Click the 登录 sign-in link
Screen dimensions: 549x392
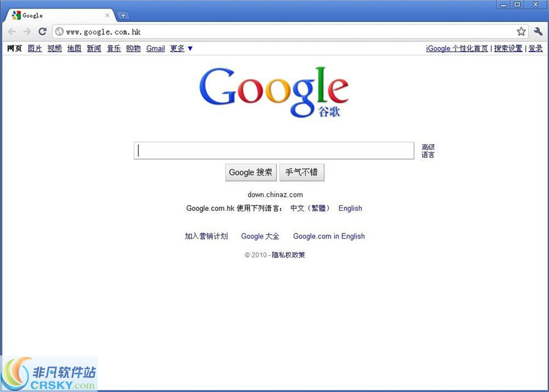click(x=535, y=48)
